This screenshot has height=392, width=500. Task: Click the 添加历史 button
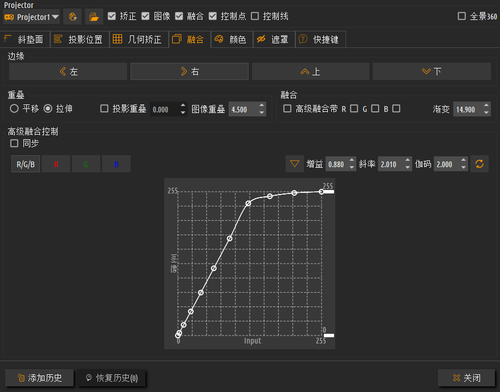point(39,378)
